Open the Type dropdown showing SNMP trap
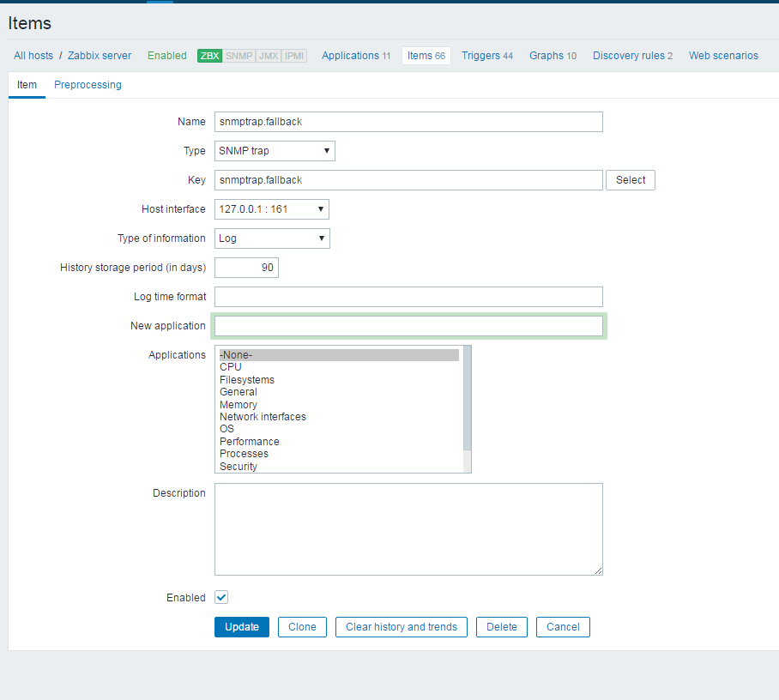779x700 pixels. 275,151
